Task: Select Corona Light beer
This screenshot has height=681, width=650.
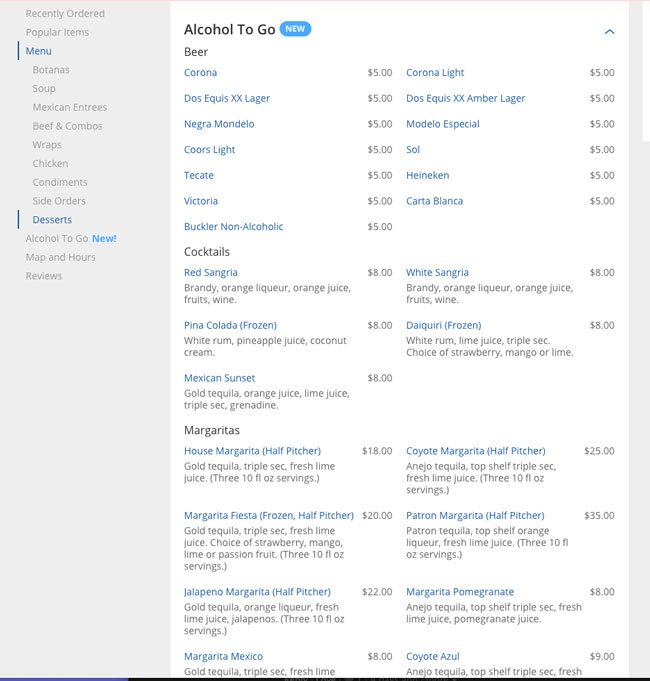Action: pyautogui.click(x=435, y=73)
